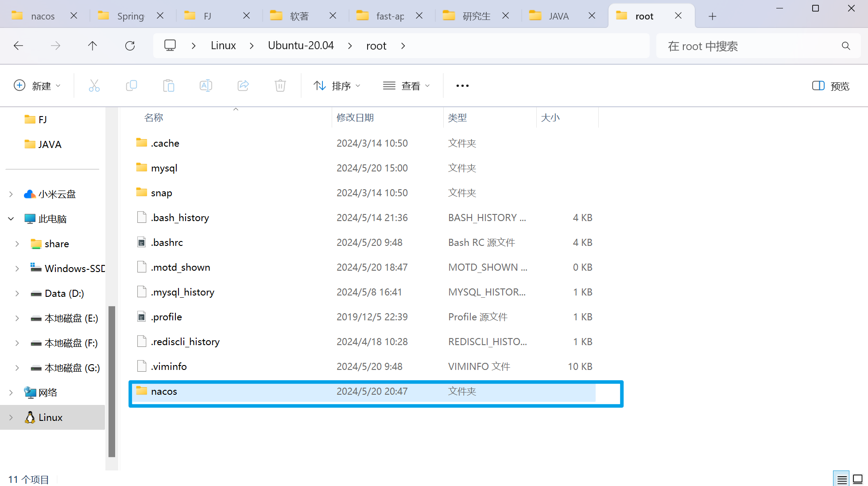Refresh the current folder view

(x=130, y=46)
